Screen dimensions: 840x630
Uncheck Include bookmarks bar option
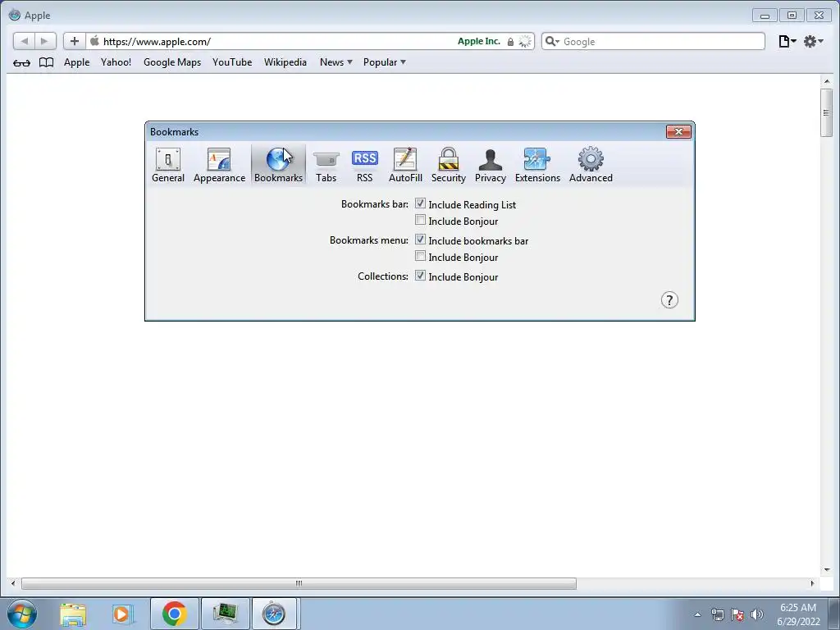click(x=421, y=240)
